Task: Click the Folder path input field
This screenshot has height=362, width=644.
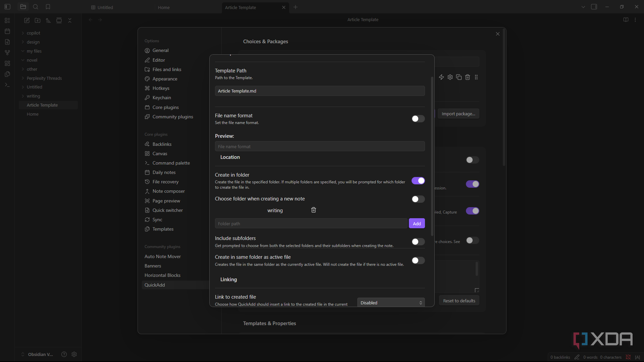Action: (311, 224)
